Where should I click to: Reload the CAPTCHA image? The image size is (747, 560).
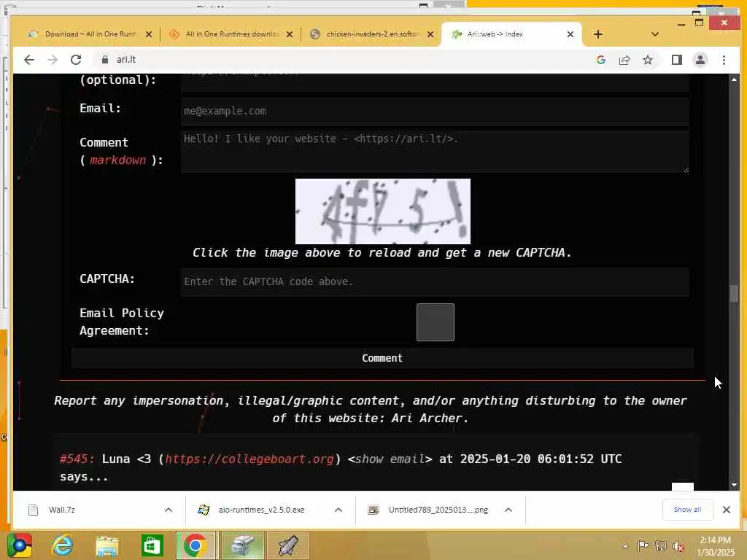pos(382,211)
